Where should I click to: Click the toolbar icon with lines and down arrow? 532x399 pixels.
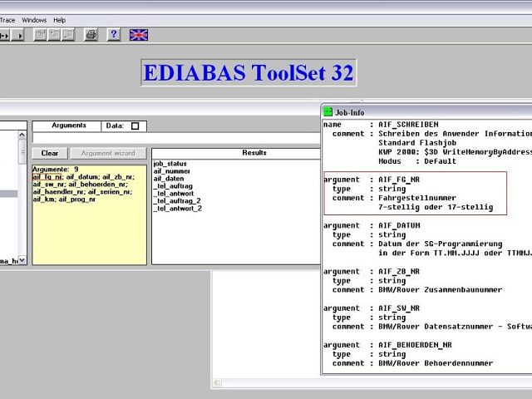coord(68,35)
